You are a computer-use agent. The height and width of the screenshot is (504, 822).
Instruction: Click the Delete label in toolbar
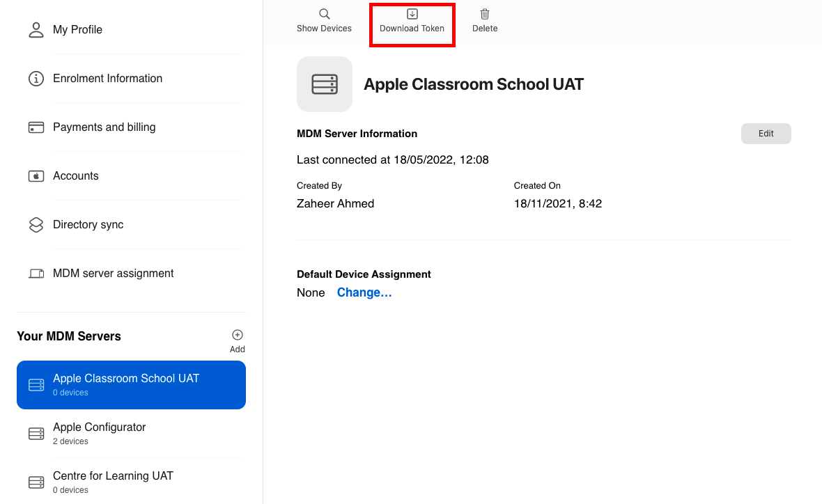pyautogui.click(x=485, y=29)
